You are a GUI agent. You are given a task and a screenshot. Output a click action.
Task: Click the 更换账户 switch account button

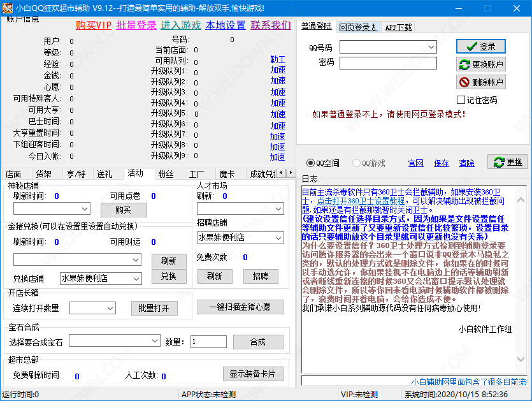(481, 64)
